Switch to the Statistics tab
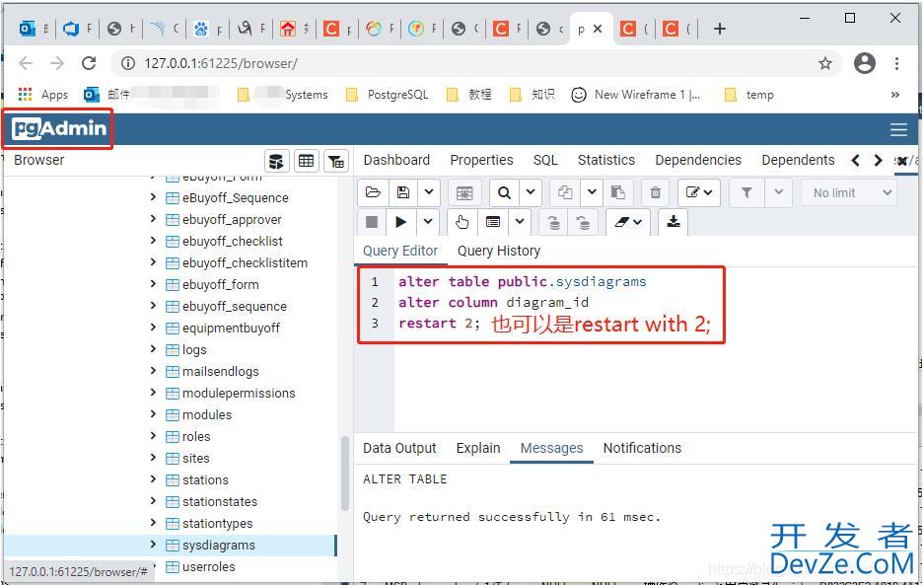Viewport: 924px width, 585px height. [606, 160]
